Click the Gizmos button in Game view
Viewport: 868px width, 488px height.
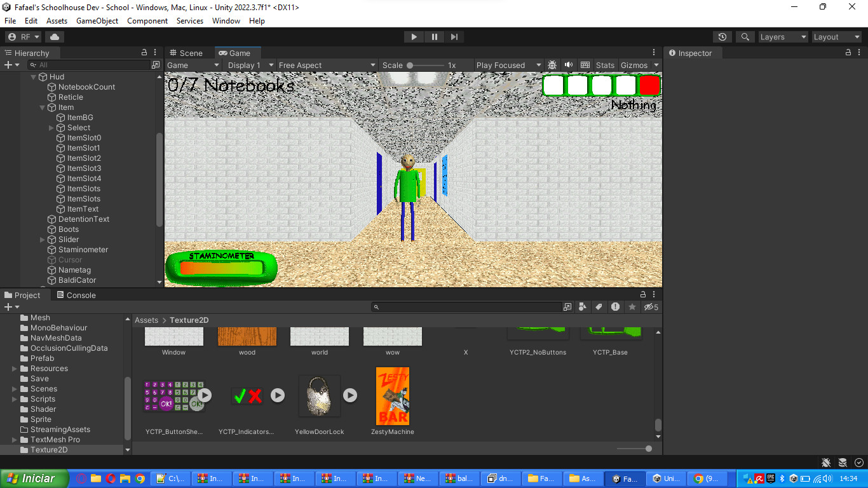point(634,65)
